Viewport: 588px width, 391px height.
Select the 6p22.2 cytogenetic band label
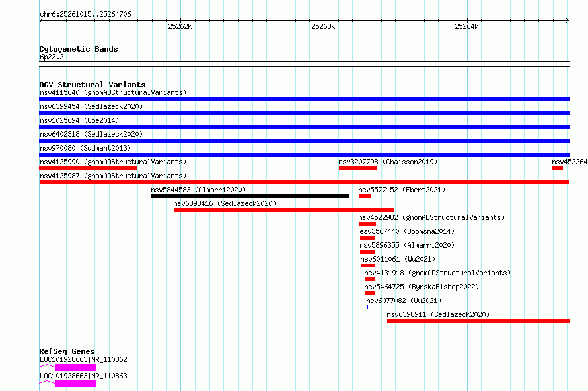coord(52,57)
